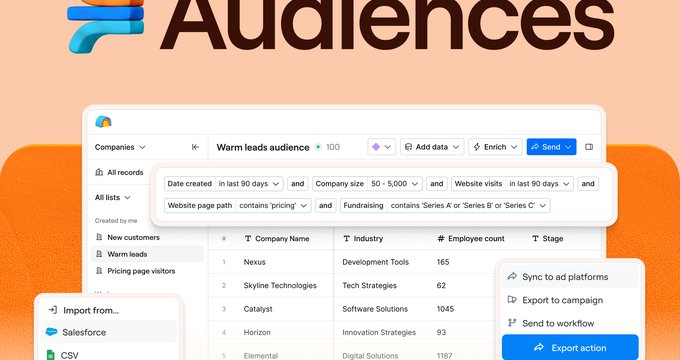680x360 pixels.
Task: Expand the Companies selector
Action: pos(120,147)
